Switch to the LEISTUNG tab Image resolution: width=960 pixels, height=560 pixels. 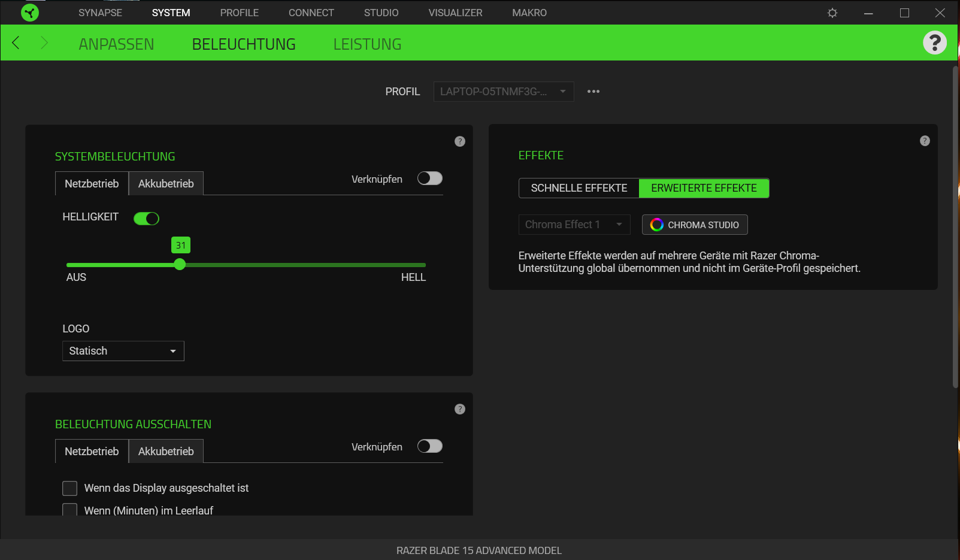[367, 44]
